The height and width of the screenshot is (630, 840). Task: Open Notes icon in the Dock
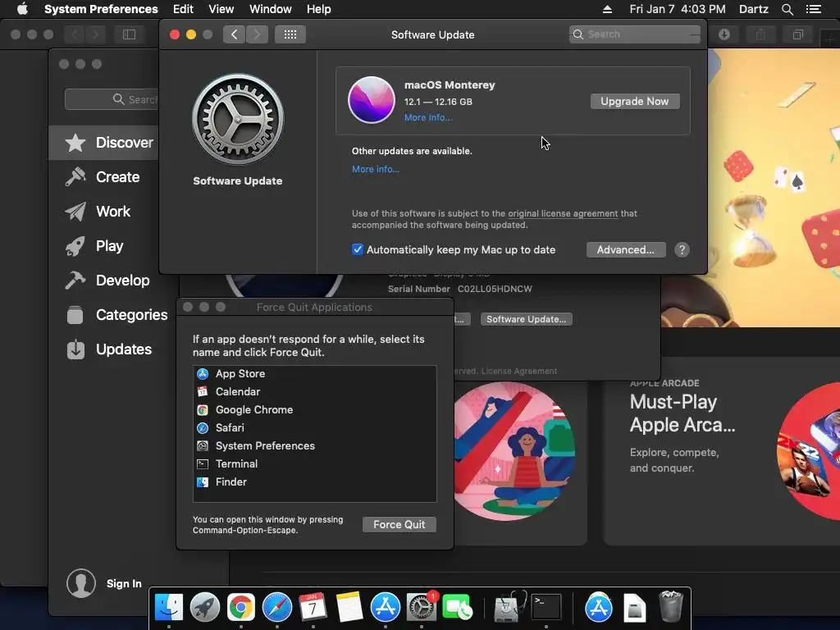tap(349, 608)
